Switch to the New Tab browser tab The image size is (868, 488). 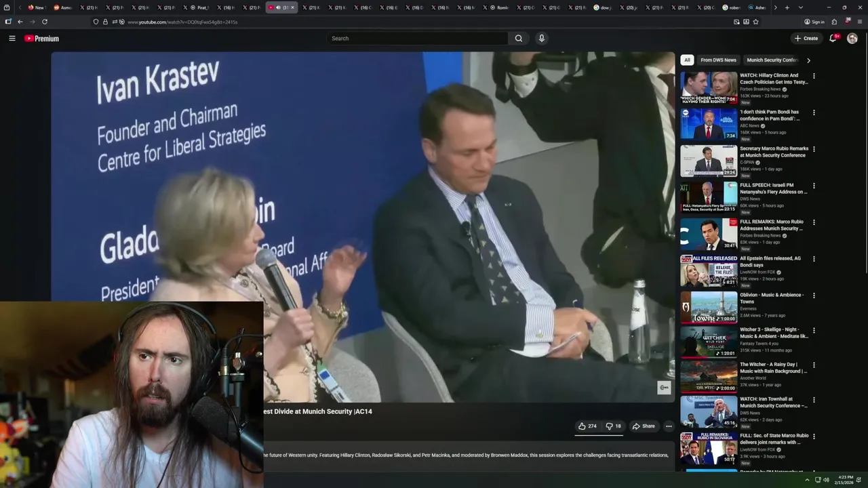(37, 7)
